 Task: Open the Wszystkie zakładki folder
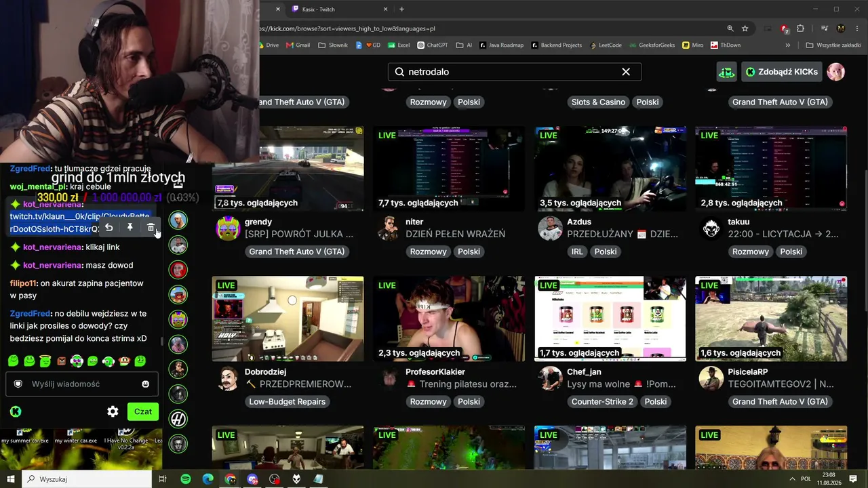click(x=833, y=45)
